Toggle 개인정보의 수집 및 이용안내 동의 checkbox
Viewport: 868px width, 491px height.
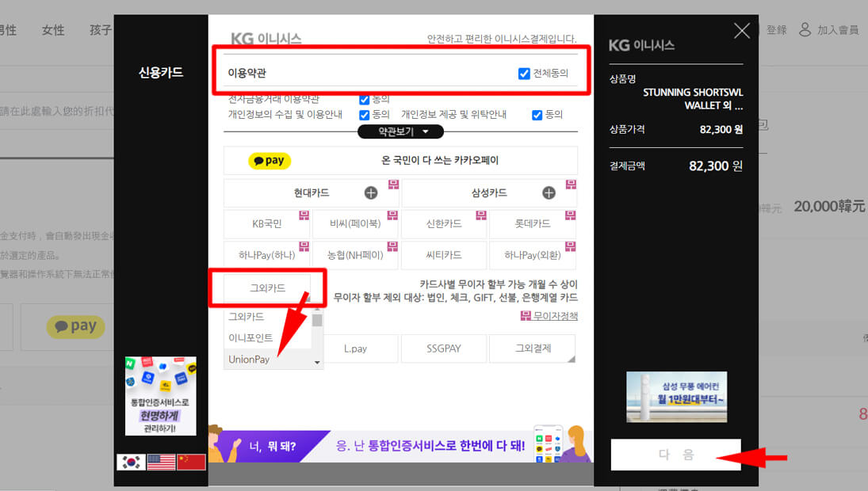coord(365,115)
